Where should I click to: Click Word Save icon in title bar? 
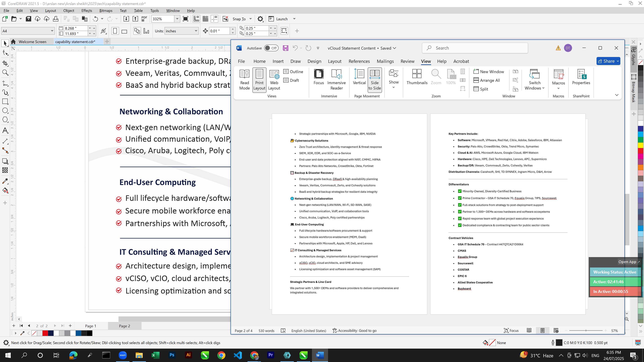285,48
